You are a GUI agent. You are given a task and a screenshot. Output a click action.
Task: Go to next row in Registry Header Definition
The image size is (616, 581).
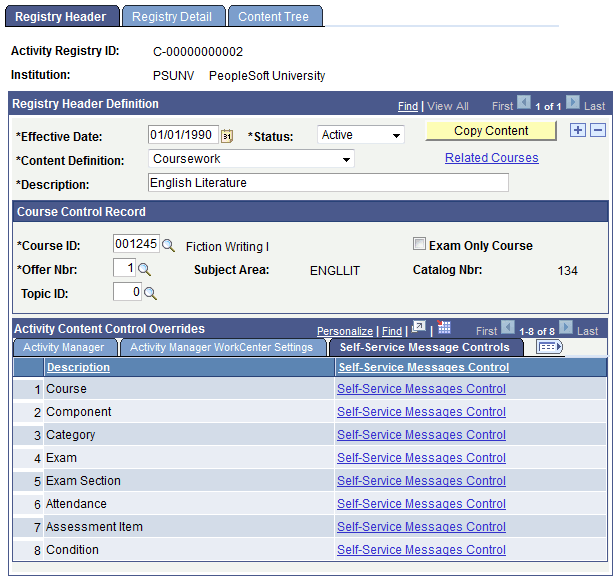pos(573,103)
